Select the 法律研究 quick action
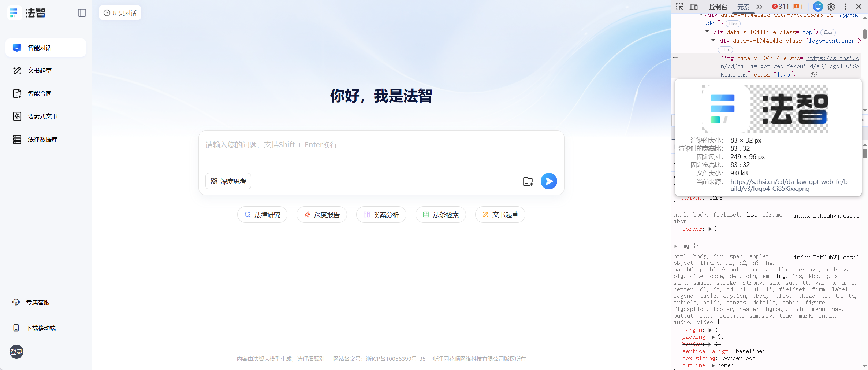Screen dimensions: 868x370 [262, 215]
